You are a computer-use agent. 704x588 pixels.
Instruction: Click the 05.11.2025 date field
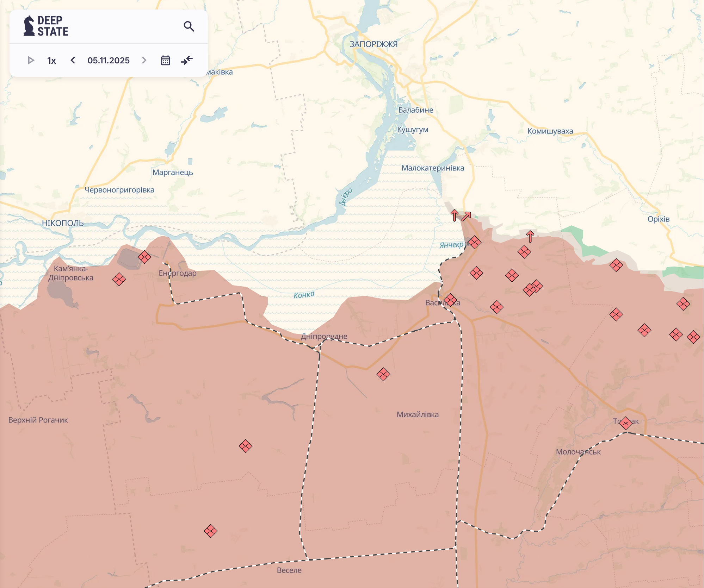coord(109,61)
